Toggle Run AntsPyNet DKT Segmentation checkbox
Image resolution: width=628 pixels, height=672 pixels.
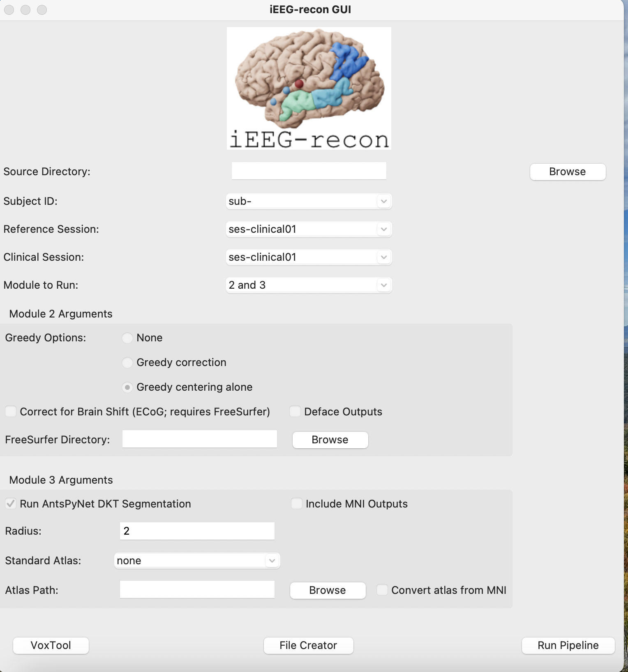11,503
